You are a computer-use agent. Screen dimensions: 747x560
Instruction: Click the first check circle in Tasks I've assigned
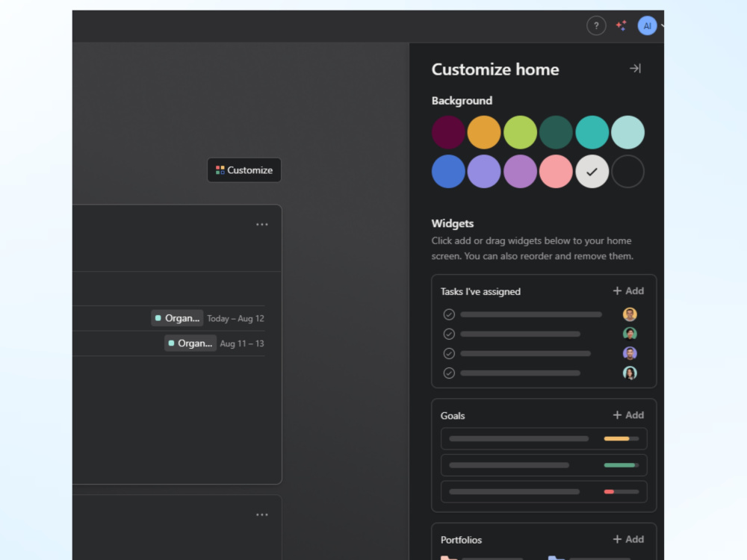(x=449, y=314)
